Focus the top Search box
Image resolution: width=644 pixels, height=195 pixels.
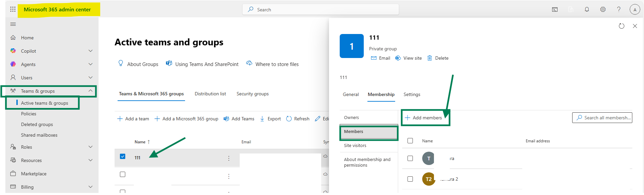point(321,10)
